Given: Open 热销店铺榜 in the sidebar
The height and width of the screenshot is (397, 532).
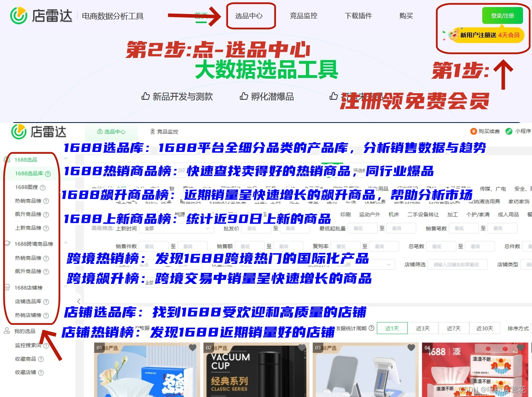Looking at the screenshot, I should pos(28,315).
